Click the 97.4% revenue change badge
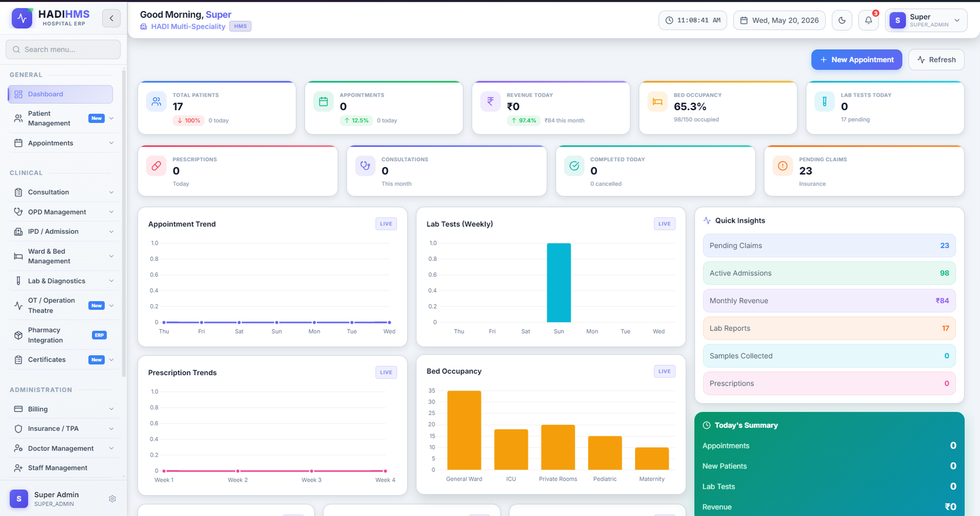The height and width of the screenshot is (516, 980). 523,121
